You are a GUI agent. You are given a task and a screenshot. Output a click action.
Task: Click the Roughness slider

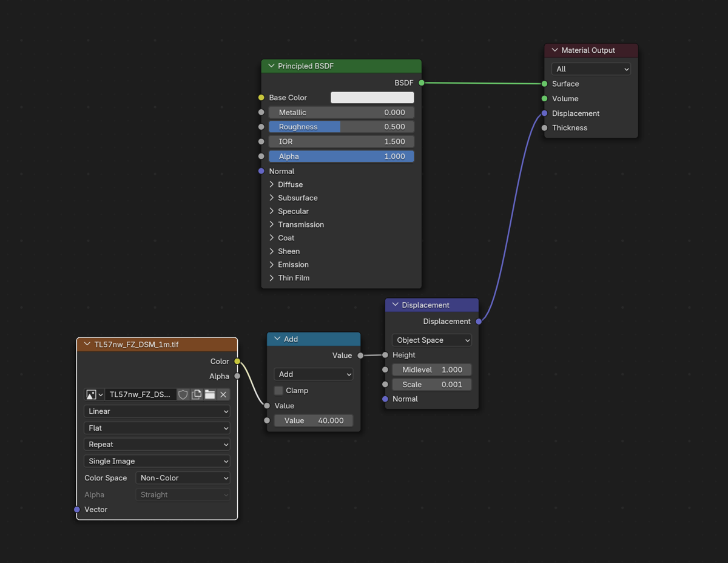(x=341, y=127)
